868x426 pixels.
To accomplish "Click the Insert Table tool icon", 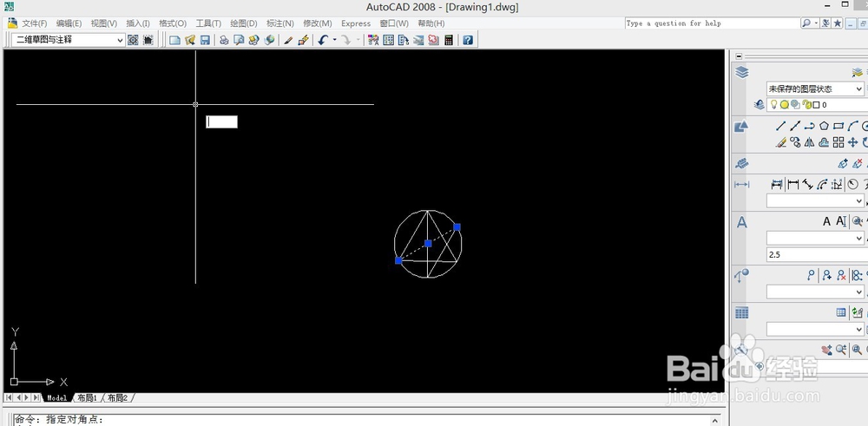I will [841, 312].
